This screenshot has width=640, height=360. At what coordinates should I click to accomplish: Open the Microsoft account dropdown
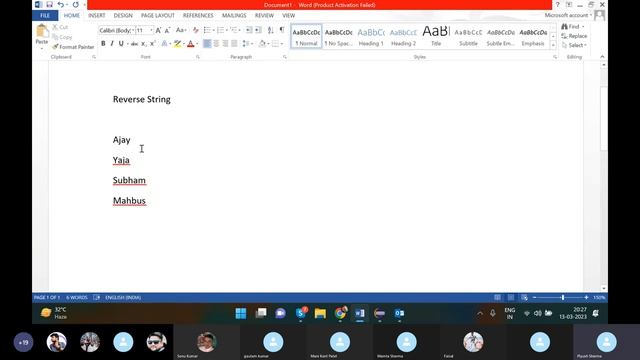pyautogui.click(x=568, y=15)
